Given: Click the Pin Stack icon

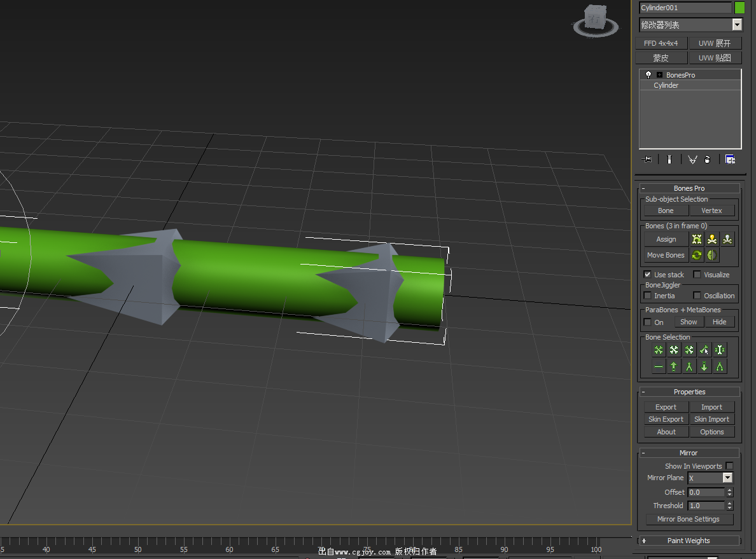Looking at the screenshot, I should click(648, 160).
